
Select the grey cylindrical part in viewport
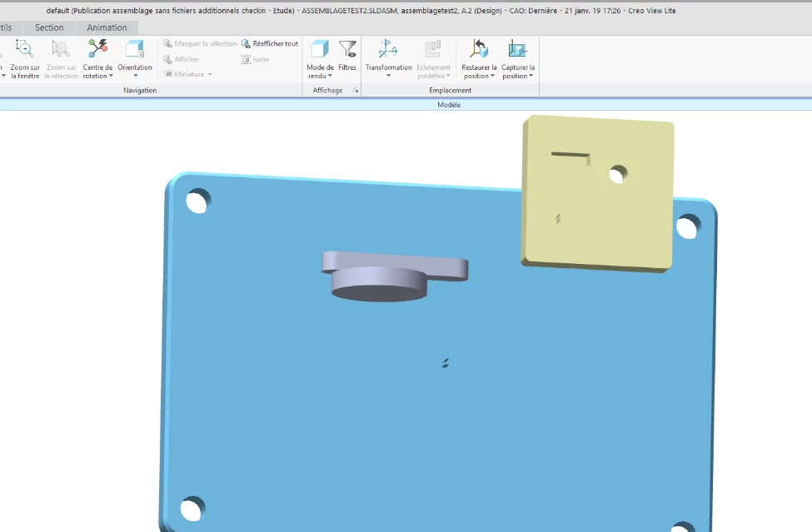pyautogui.click(x=394, y=276)
